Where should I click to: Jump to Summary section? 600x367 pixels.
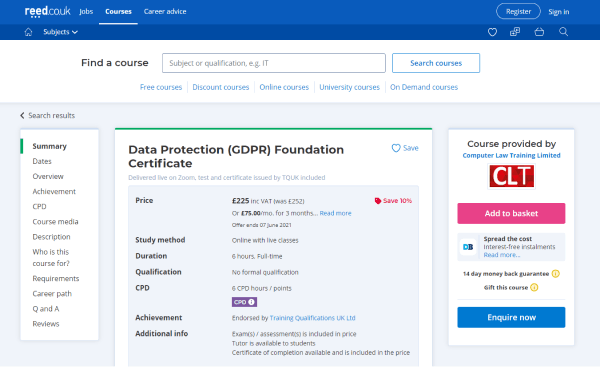pos(49,146)
